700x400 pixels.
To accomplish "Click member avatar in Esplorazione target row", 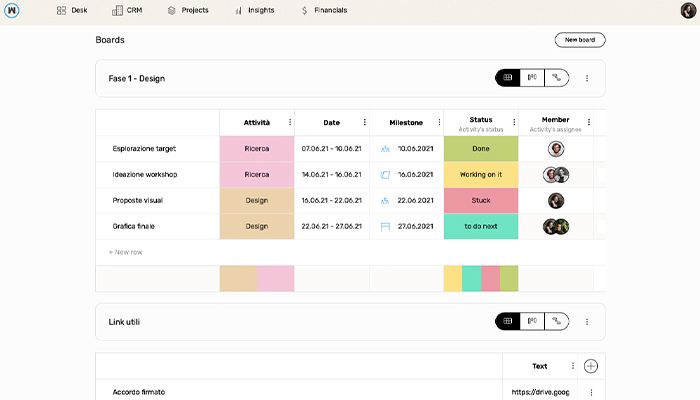I will click(556, 149).
